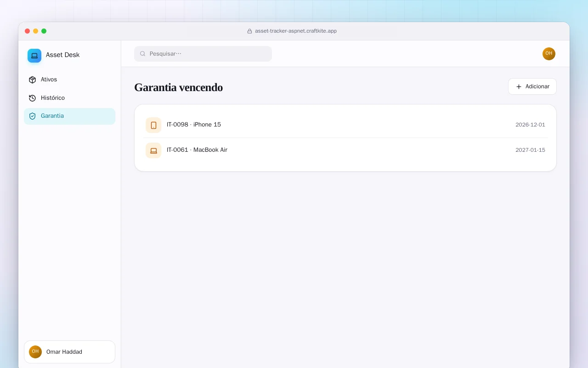Maximize the window with the green button
This screenshot has height=368, width=588.
44,31
